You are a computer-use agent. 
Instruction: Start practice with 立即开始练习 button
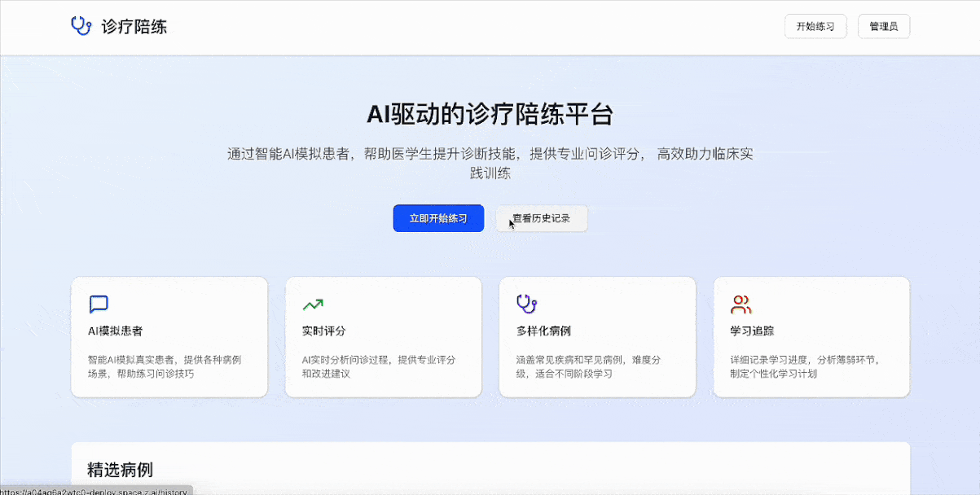[438, 218]
